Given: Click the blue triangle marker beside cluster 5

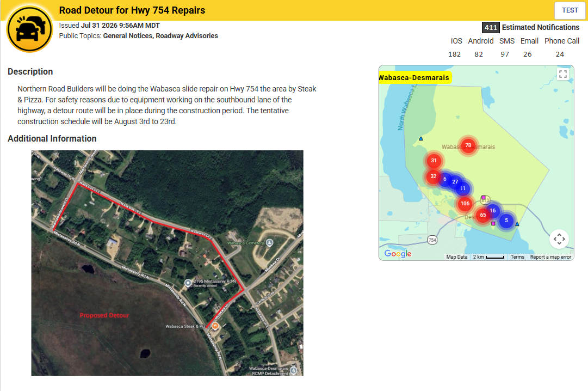Looking at the screenshot, I should 517,224.
